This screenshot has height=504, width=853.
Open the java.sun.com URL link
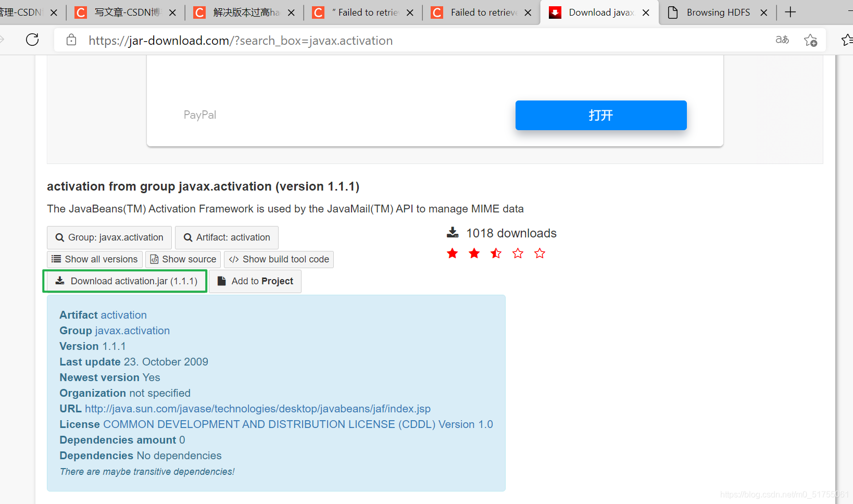click(x=258, y=408)
